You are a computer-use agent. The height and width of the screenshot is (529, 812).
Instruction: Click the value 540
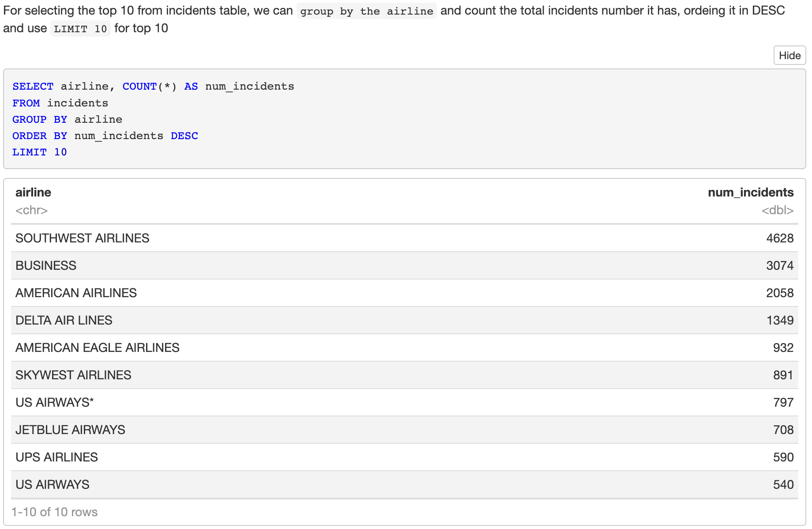point(783,484)
